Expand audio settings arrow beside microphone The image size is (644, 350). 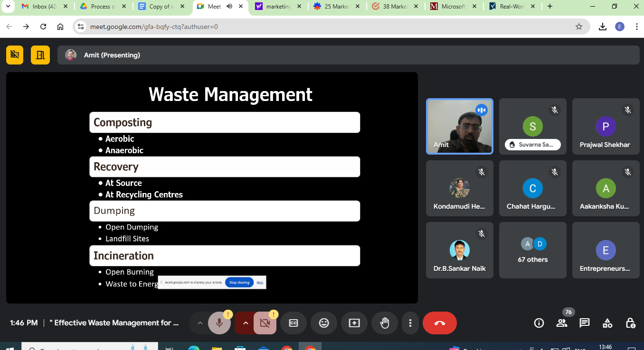tap(200, 323)
